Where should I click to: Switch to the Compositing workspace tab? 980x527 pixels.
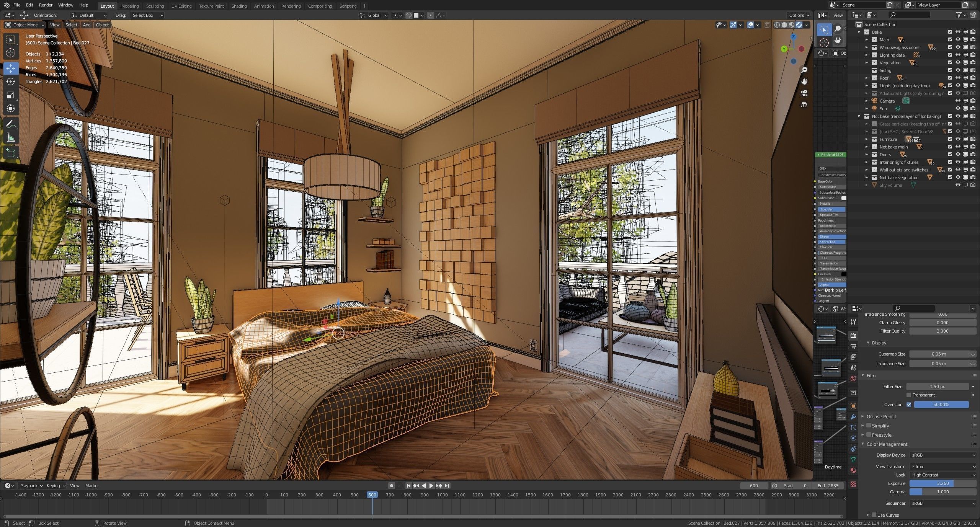pos(320,6)
